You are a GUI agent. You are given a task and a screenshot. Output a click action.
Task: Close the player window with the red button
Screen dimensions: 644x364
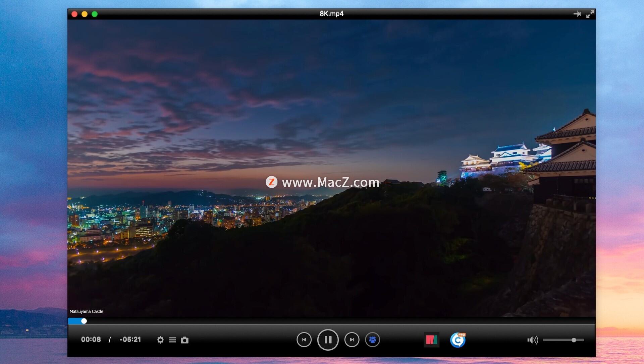74,14
